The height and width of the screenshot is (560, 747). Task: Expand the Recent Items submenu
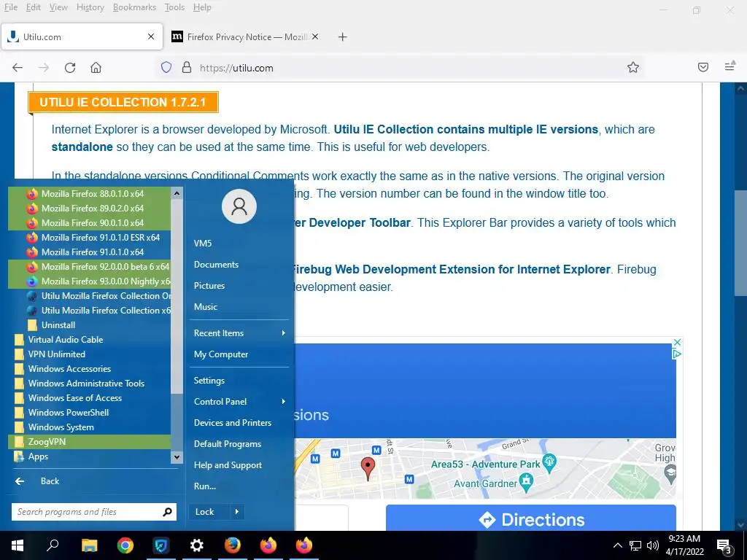pyautogui.click(x=239, y=332)
